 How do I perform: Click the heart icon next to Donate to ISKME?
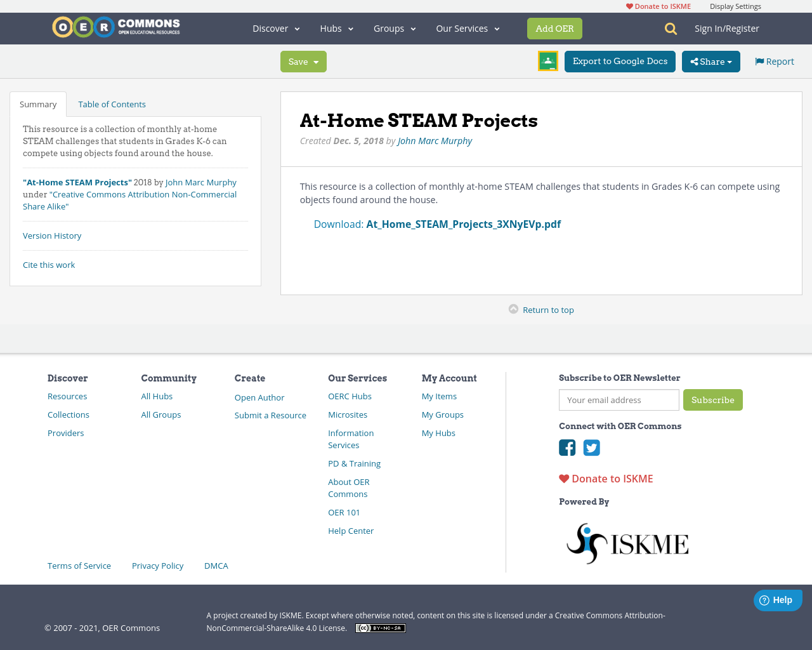coord(563,478)
